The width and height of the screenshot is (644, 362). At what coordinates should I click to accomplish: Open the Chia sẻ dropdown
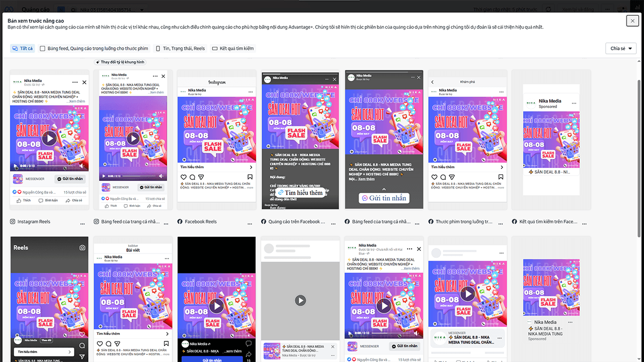(621, 48)
